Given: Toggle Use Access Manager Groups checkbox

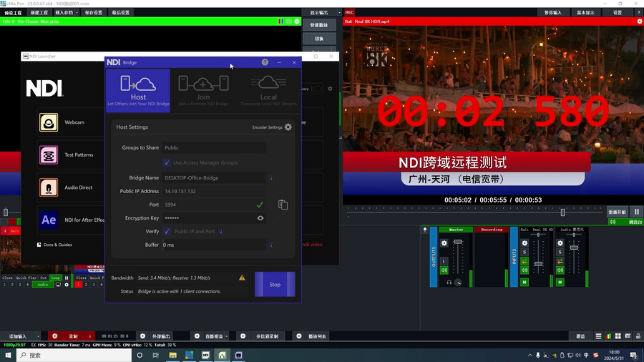Looking at the screenshot, I should tap(167, 163).
